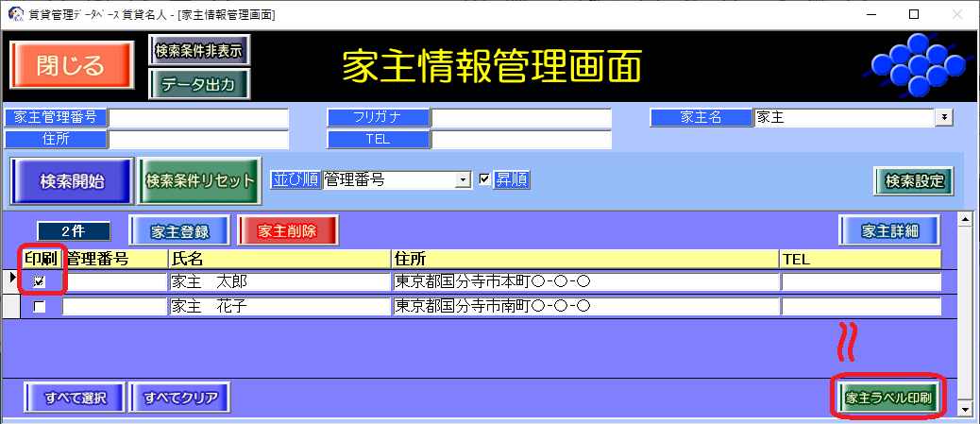980x424 pixels.
Task: Reset filters using 検索条件リセット
Action: click(199, 180)
